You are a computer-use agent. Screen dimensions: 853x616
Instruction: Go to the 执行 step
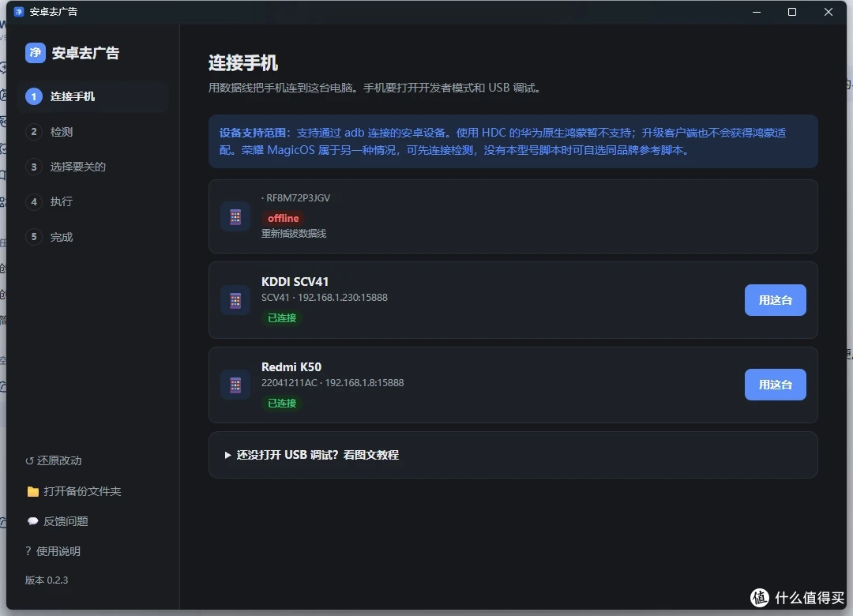(93, 202)
